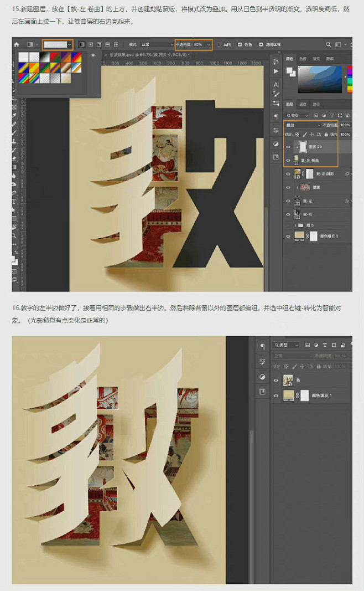Click lock position move icon, step 15 panel
Image resolution: width=364 pixels, height=591 pixels.
(x=311, y=134)
